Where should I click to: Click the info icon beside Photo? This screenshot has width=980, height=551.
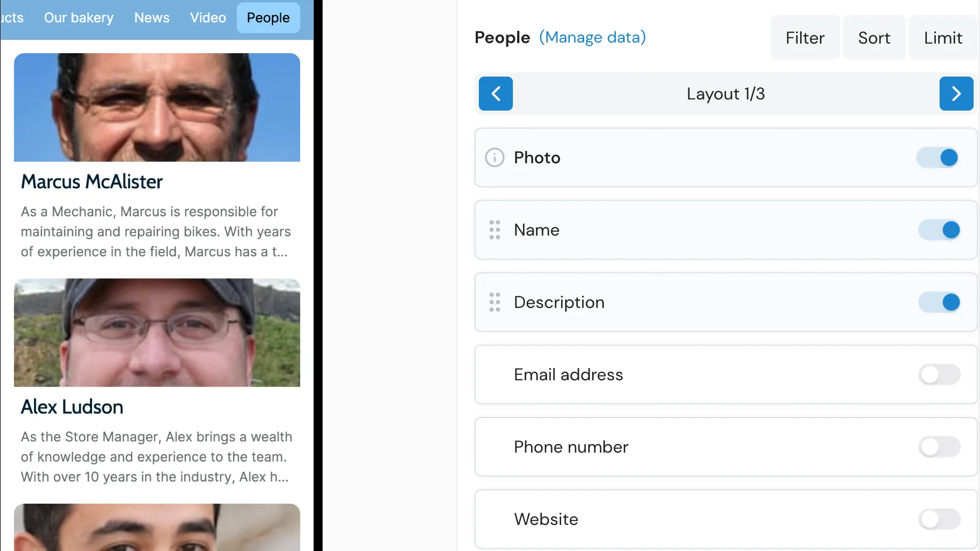[x=494, y=157]
